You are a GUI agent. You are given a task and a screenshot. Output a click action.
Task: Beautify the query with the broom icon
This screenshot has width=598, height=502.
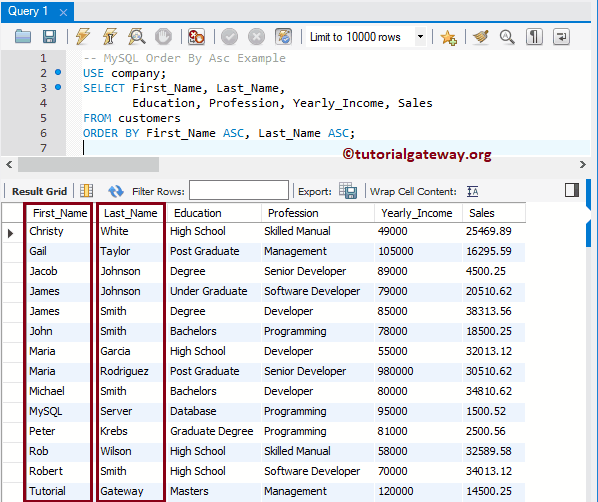click(x=481, y=37)
